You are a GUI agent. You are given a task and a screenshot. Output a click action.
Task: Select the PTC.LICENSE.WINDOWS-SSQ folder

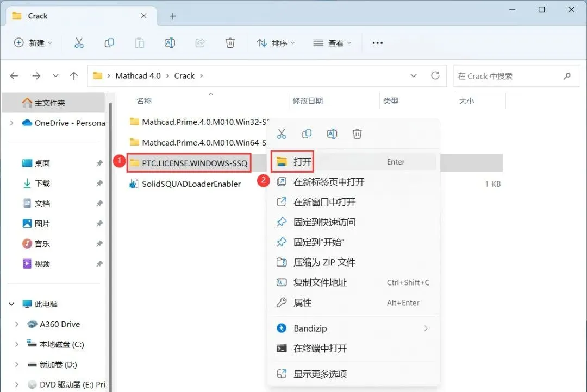[x=189, y=163]
